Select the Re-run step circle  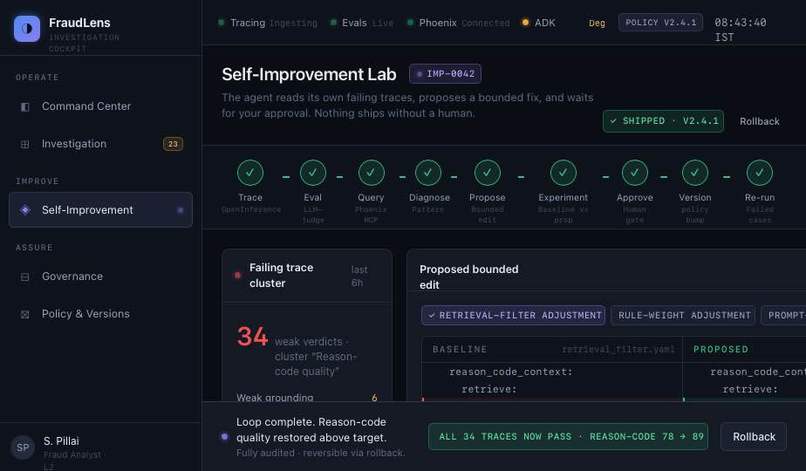759,173
